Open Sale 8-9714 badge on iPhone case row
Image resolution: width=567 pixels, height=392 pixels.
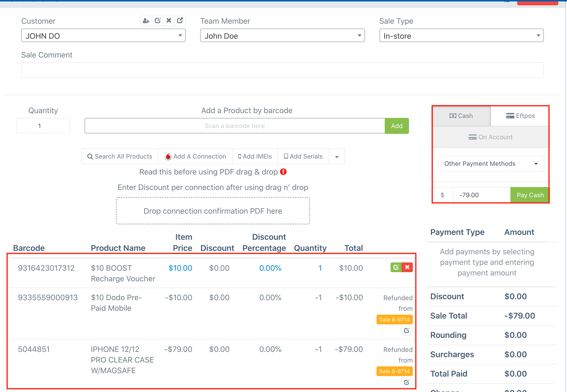[394, 371]
